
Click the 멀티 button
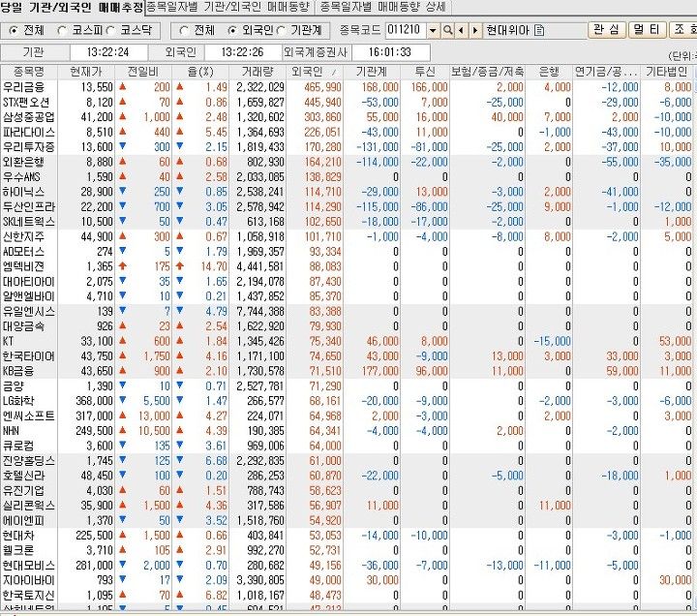647,30
